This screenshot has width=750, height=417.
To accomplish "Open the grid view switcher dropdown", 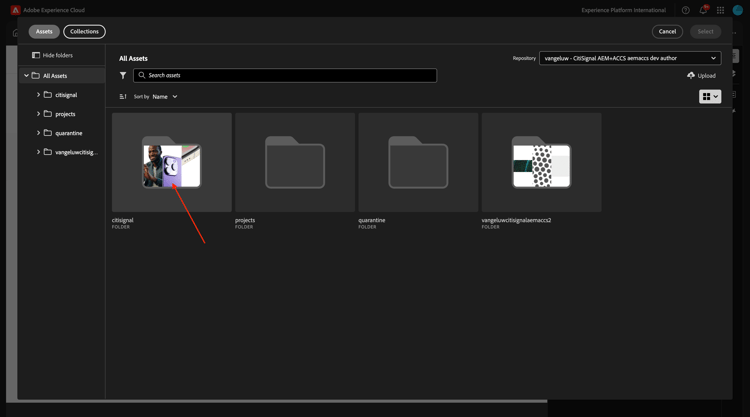I will [710, 97].
